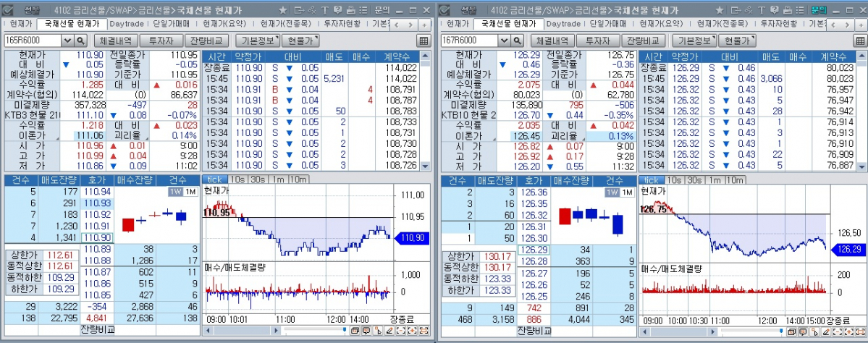The width and height of the screenshot is (868, 343).
Task: Click 체결내역 button in left window
Action: point(115,41)
